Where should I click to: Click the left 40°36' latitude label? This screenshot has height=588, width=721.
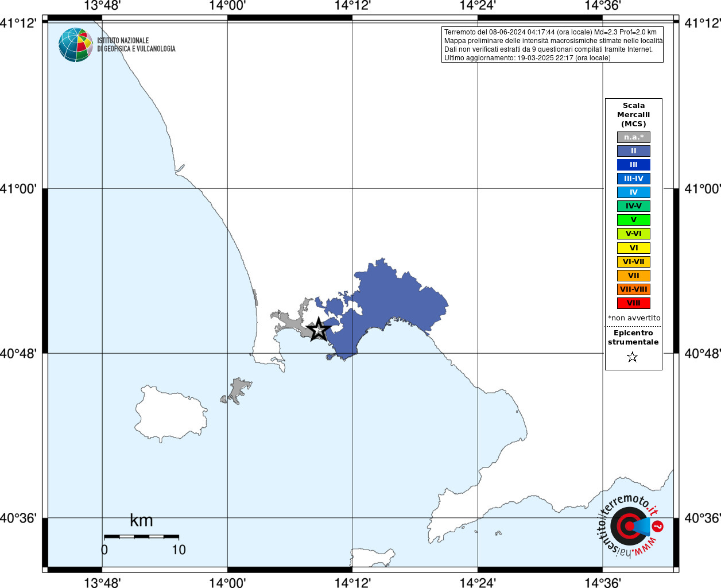click(18, 518)
